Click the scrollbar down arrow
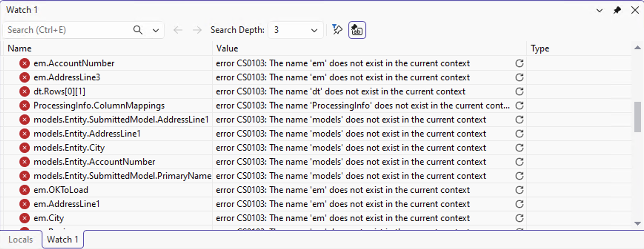 pos(637,223)
